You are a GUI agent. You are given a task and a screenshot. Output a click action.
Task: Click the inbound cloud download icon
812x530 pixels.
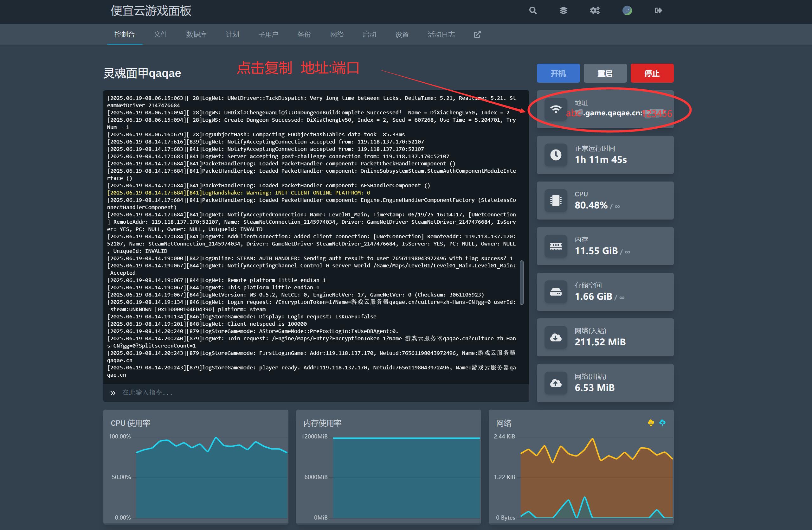(555, 337)
